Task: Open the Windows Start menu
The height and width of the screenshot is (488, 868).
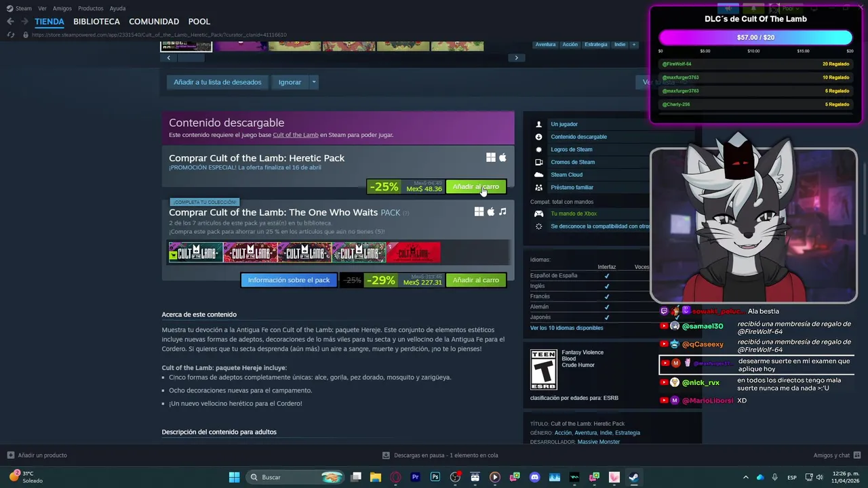Action: click(234, 477)
